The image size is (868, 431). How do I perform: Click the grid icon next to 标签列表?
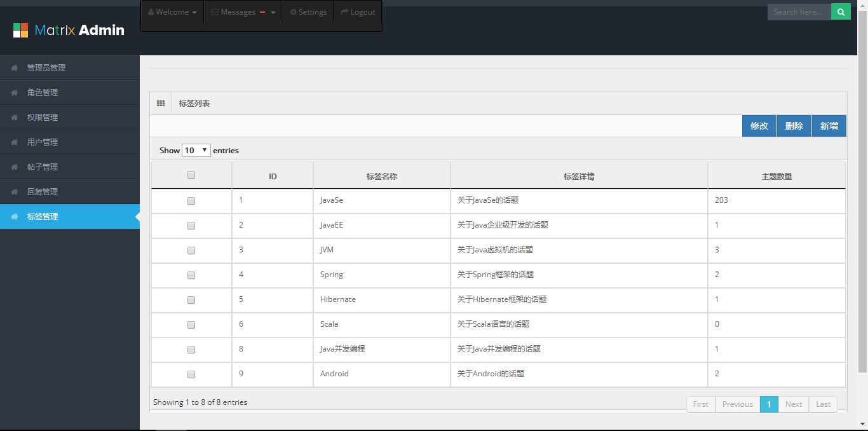coord(161,103)
